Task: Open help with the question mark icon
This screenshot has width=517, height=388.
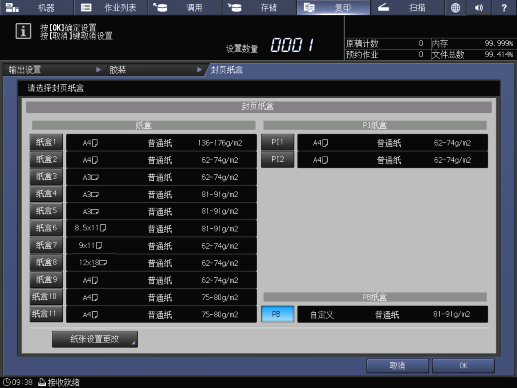Action: 504,7
